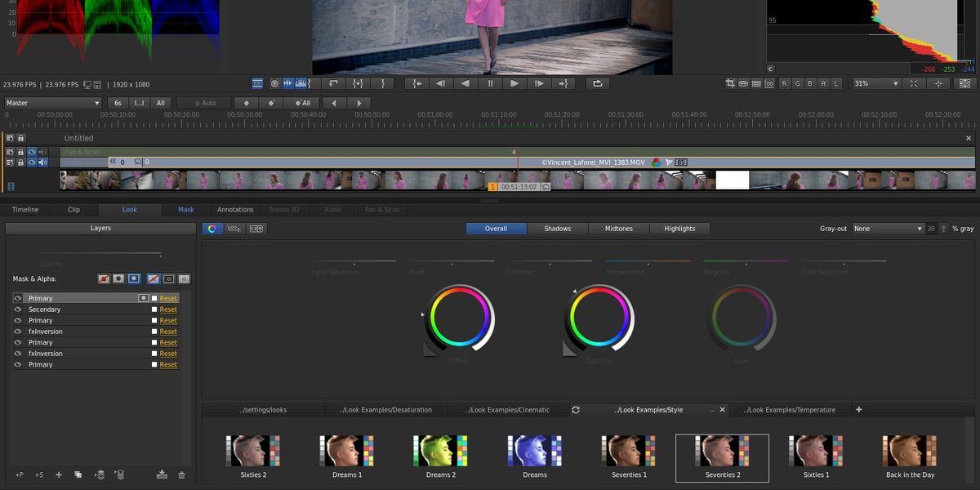The width and height of the screenshot is (980, 490).
Task: Delete layer using trash icon
Action: point(181,474)
